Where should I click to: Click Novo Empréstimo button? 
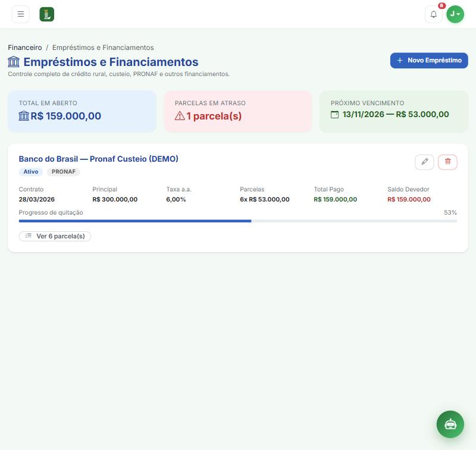(x=429, y=61)
